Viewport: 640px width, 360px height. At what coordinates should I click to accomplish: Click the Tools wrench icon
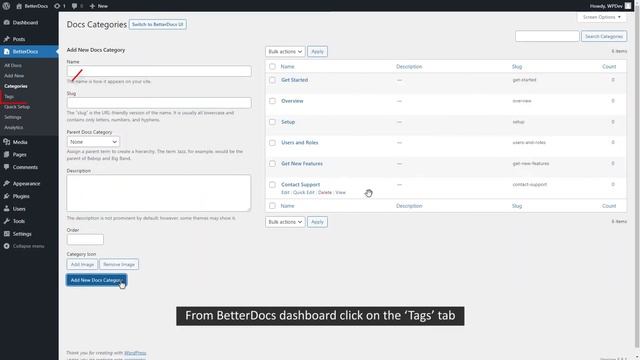click(x=7, y=221)
